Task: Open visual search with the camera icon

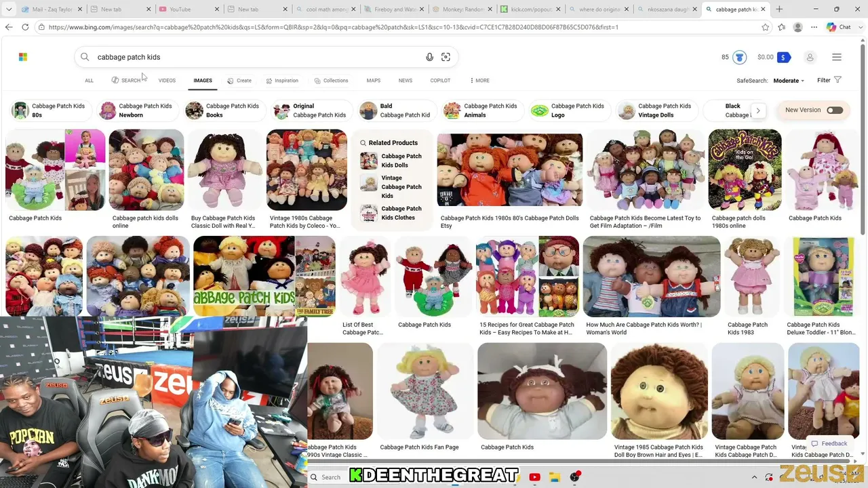Action: [446, 57]
